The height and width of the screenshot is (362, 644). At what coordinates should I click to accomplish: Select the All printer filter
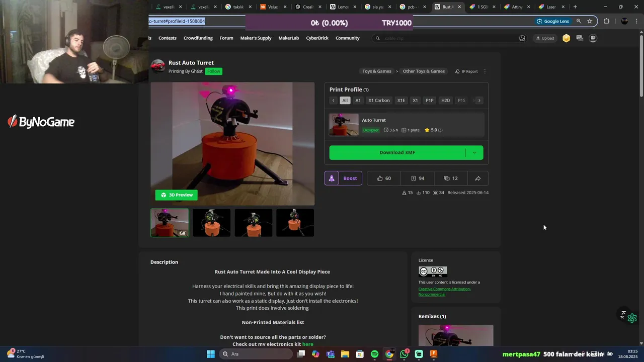(345, 101)
